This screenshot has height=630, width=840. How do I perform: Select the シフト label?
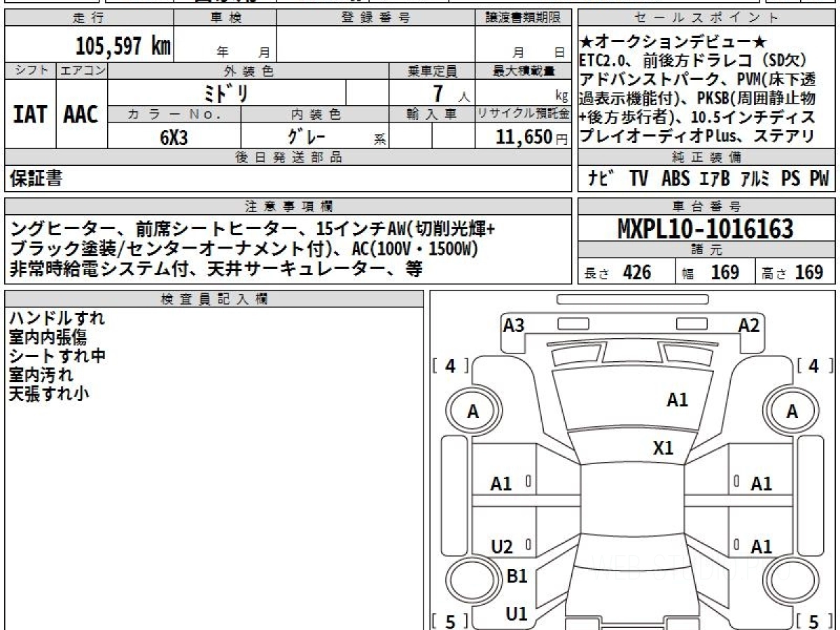click(x=31, y=71)
